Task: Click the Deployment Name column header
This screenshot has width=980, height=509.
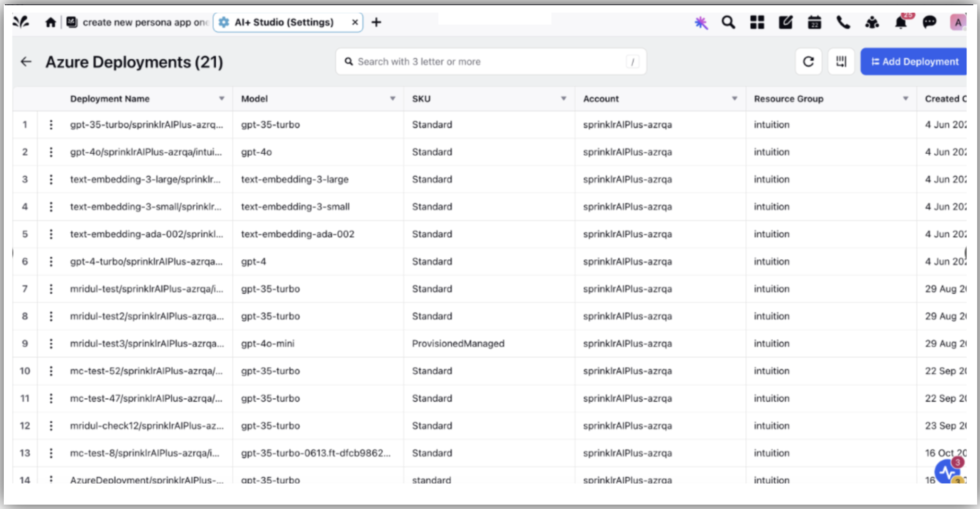Action: (x=110, y=99)
